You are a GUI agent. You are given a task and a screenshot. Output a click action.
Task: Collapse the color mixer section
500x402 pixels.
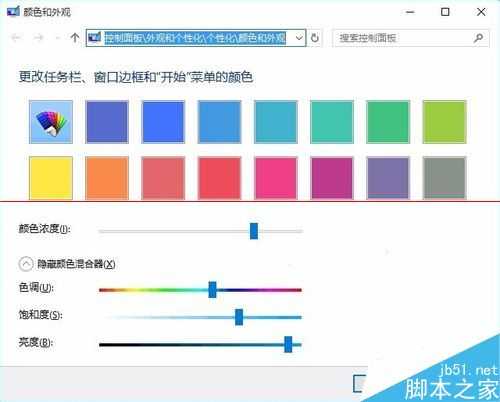[x=26, y=264]
